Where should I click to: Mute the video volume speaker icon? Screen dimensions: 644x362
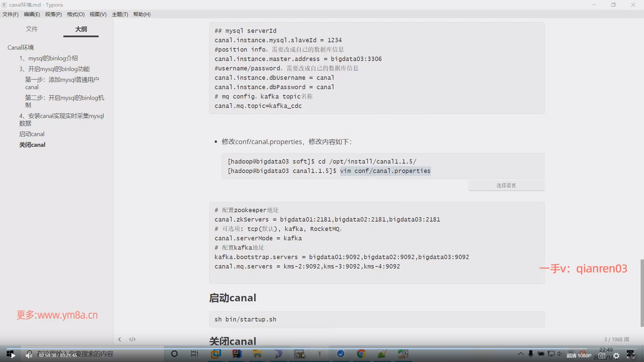(29, 355)
